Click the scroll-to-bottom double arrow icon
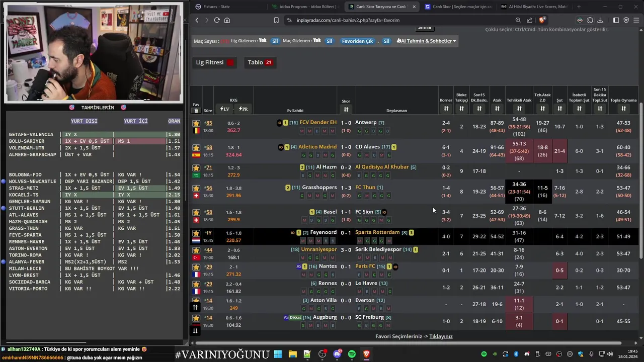 (195, 330)
